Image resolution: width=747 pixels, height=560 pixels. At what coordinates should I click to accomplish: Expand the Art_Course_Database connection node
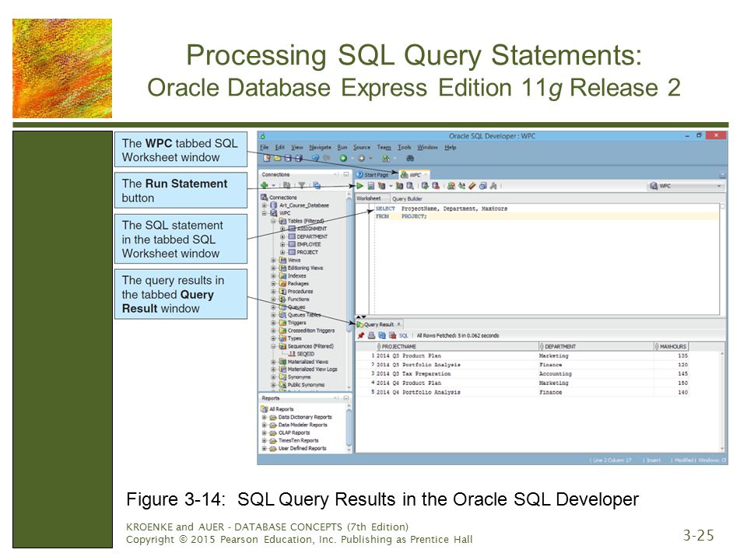click(x=265, y=205)
